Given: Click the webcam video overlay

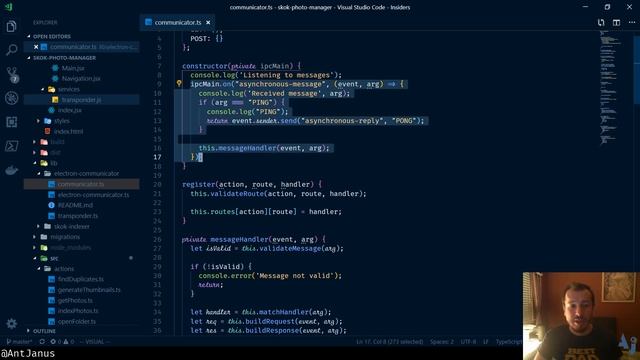Looking at the screenshot, I should click(581, 316).
